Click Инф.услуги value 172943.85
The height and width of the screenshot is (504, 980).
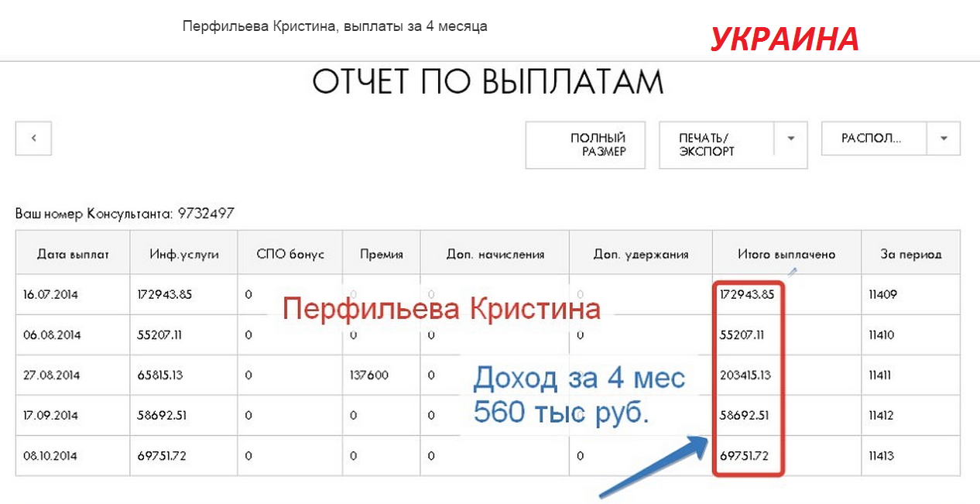[184, 294]
